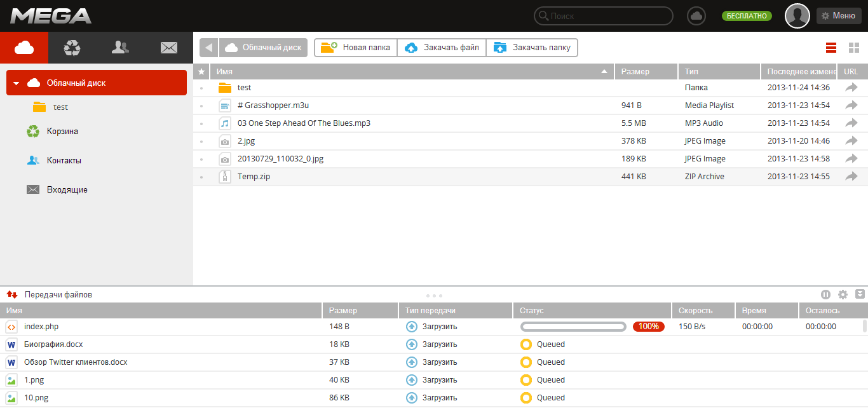Click the transfers arrows icon

pos(11,295)
